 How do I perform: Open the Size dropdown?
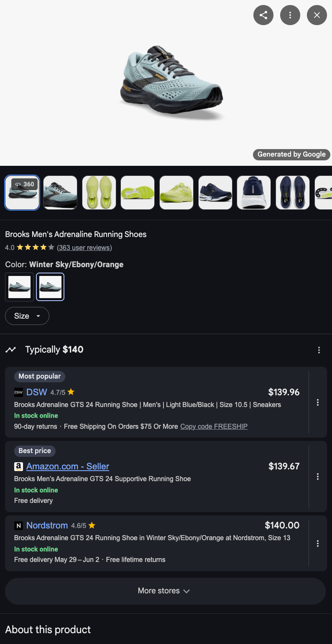pyautogui.click(x=27, y=316)
